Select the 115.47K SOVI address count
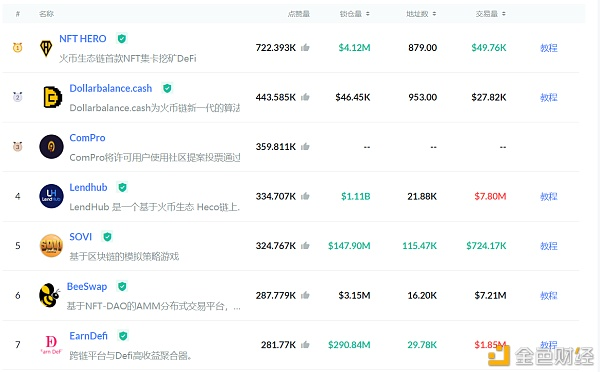This screenshot has width=600, height=372. tap(419, 246)
